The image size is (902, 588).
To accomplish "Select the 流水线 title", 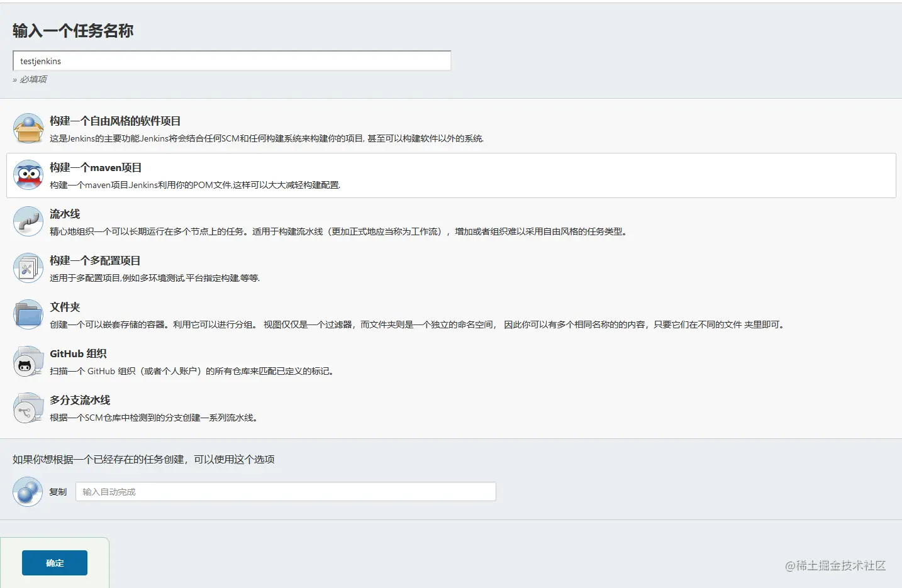I will (x=65, y=214).
